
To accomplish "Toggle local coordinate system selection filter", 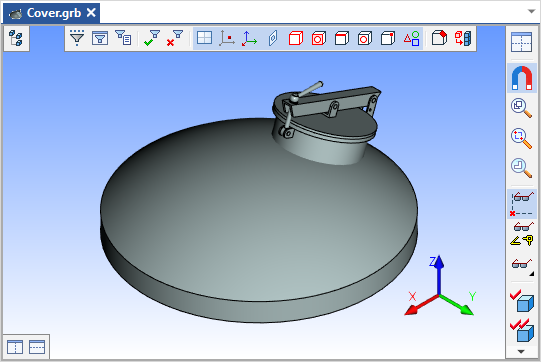I will pos(249,38).
